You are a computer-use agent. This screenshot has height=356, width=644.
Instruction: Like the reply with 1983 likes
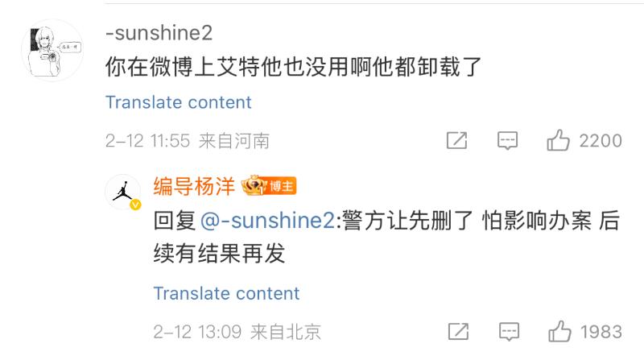point(559,331)
